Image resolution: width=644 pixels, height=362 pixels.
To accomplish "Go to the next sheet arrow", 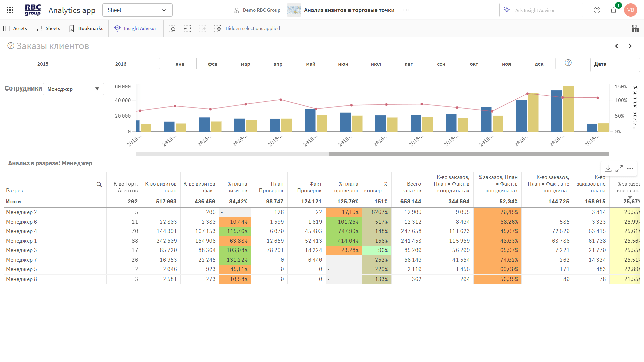I will [630, 46].
